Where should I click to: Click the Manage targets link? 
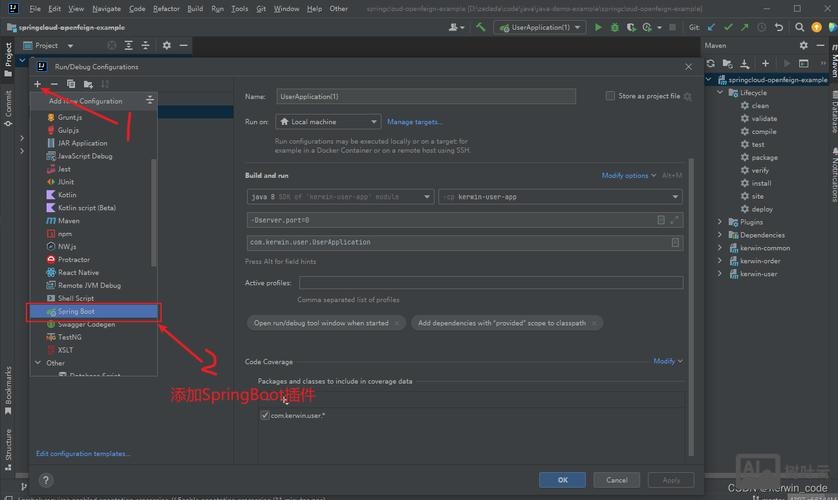(x=414, y=122)
